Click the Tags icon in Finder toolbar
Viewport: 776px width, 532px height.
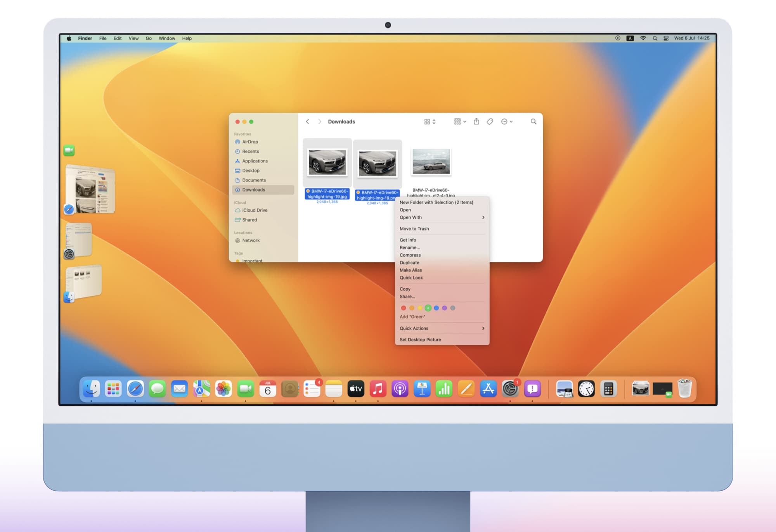click(x=490, y=122)
